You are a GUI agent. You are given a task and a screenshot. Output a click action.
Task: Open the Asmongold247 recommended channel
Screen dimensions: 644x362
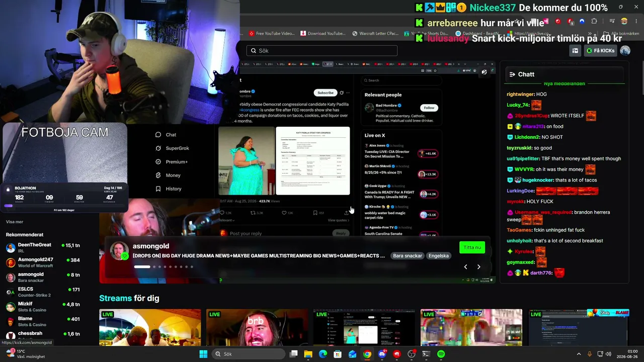(43, 262)
